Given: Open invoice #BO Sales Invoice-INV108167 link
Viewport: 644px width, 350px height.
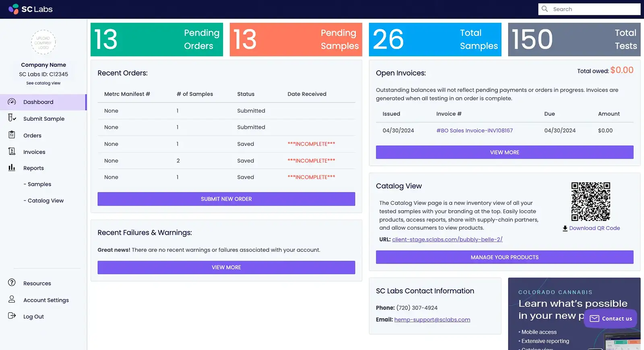Looking at the screenshot, I should point(475,131).
